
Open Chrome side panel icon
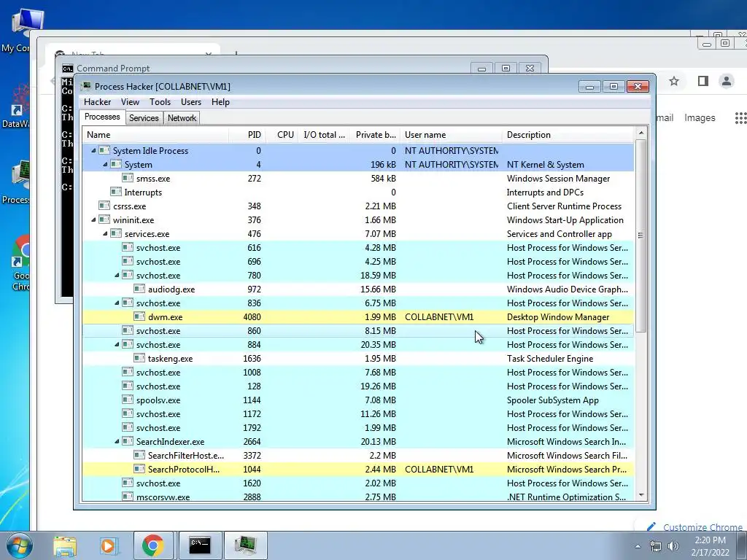703,81
